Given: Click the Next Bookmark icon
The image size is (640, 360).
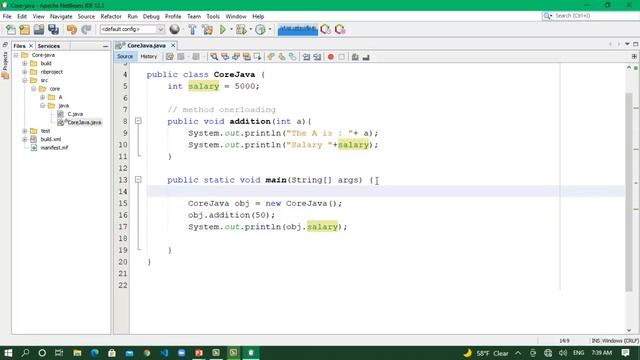Looking at the screenshot, I should coord(282,57).
